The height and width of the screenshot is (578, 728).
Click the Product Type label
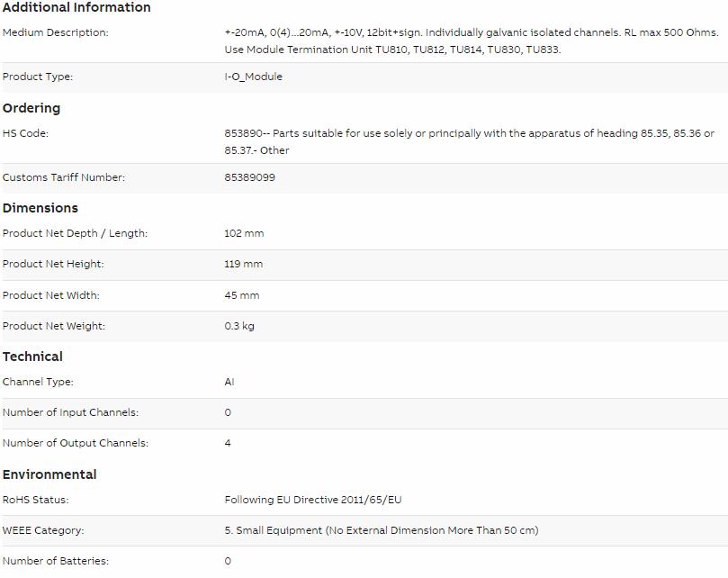tap(38, 77)
